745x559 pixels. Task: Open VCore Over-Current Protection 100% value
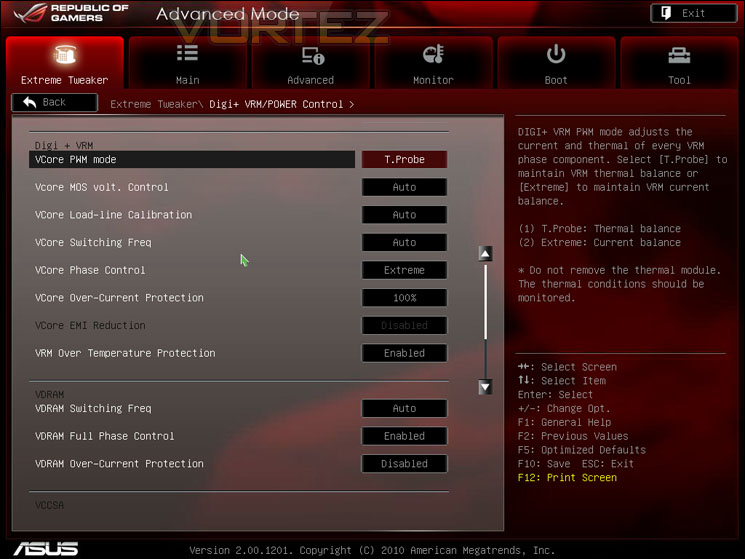point(404,298)
